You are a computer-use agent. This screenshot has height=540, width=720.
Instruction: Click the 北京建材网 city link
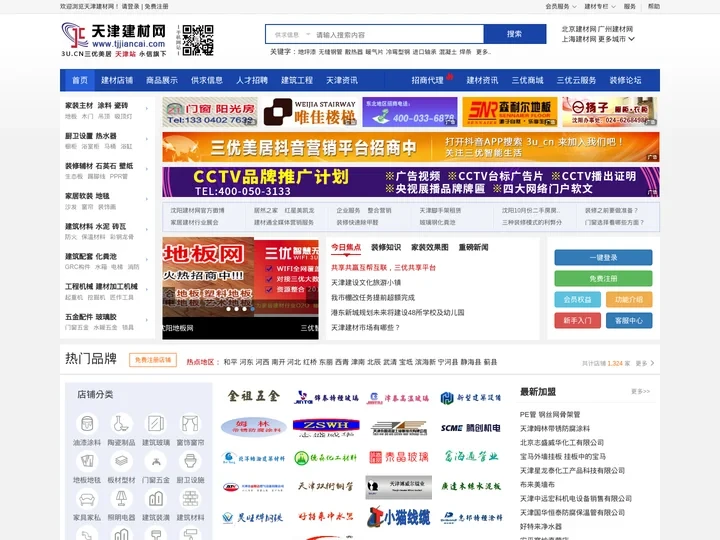(x=579, y=29)
